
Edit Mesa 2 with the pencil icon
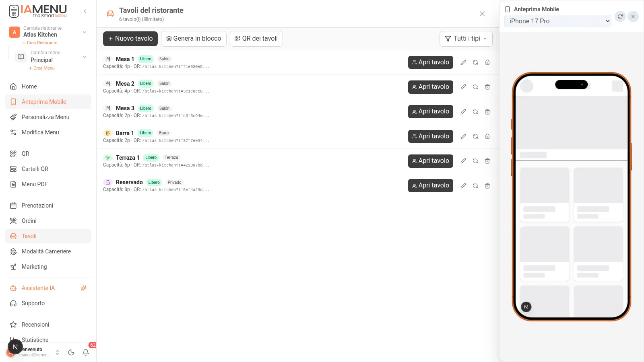tap(463, 87)
